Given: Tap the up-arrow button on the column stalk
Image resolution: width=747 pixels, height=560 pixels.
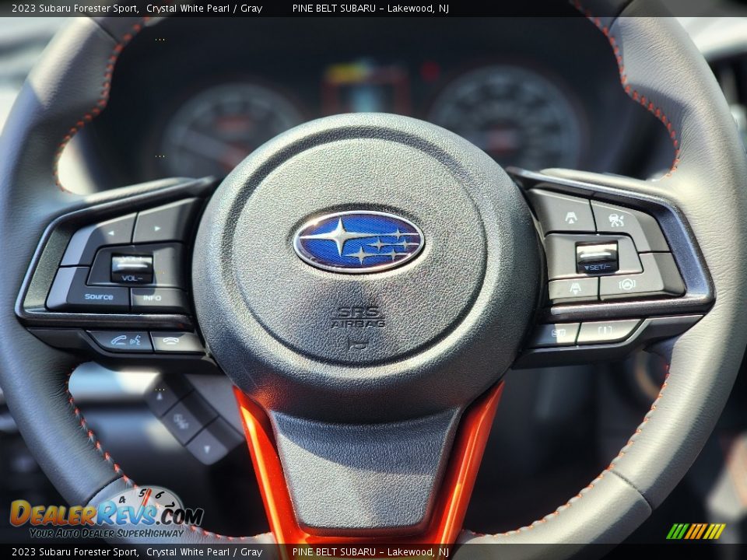Looking at the screenshot, I should pos(163,397).
